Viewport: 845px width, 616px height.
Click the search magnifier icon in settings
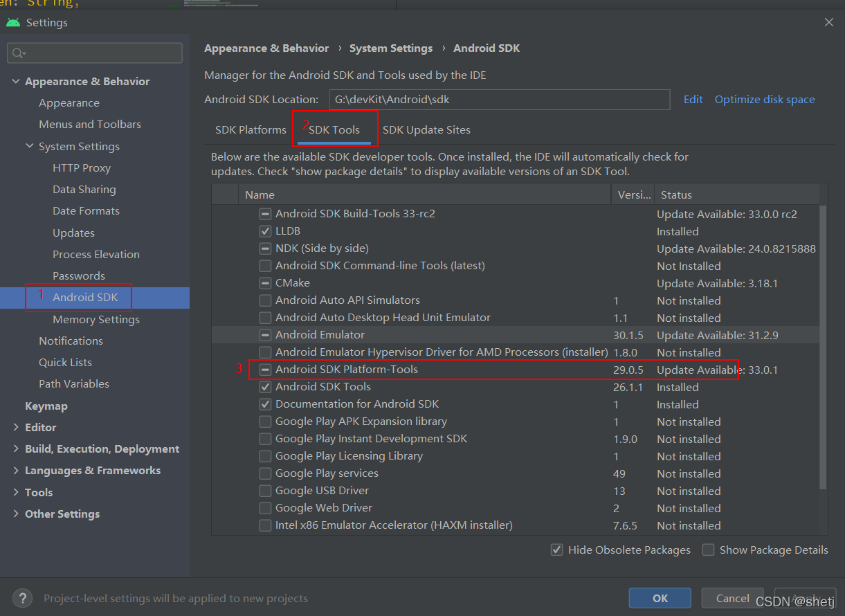(x=19, y=53)
